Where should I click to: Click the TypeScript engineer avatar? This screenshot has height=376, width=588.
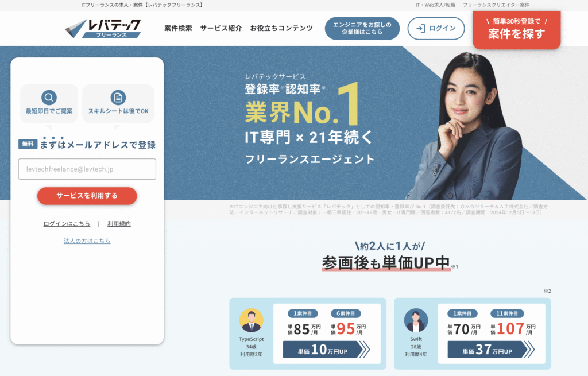252,320
